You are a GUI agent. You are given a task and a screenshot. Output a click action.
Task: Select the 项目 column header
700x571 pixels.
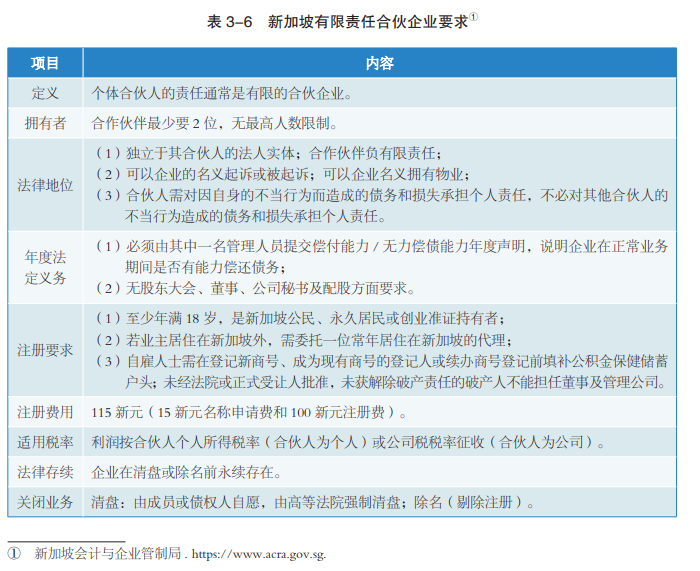coord(45,64)
